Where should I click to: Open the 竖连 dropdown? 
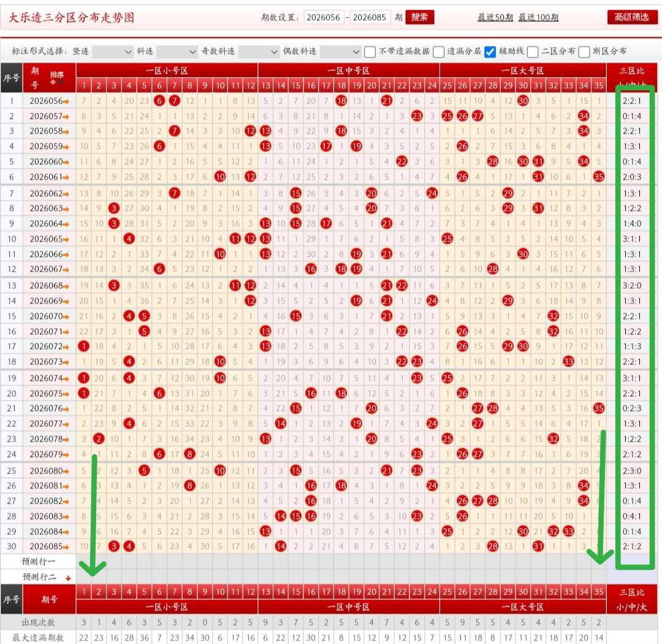(112, 52)
